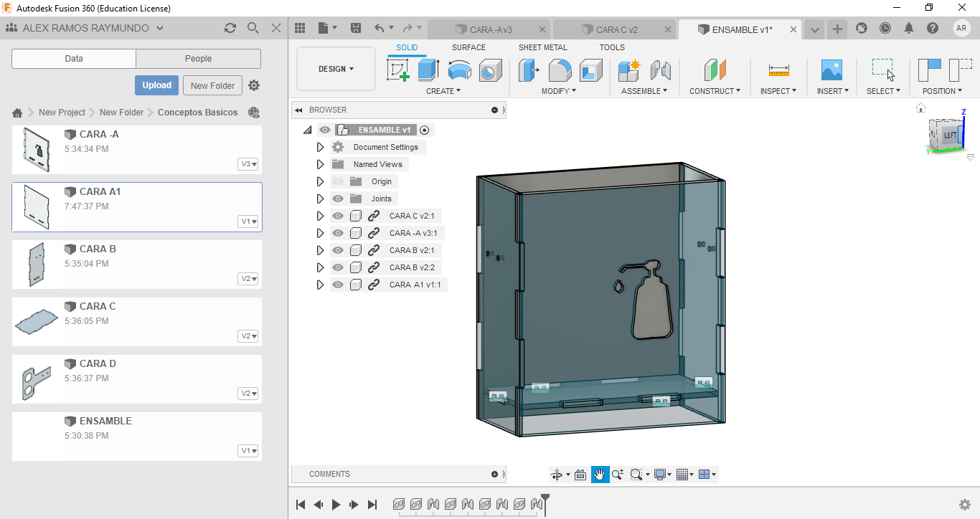Hide the CARA B v2:2 component
980x519 pixels.
(x=338, y=267)
